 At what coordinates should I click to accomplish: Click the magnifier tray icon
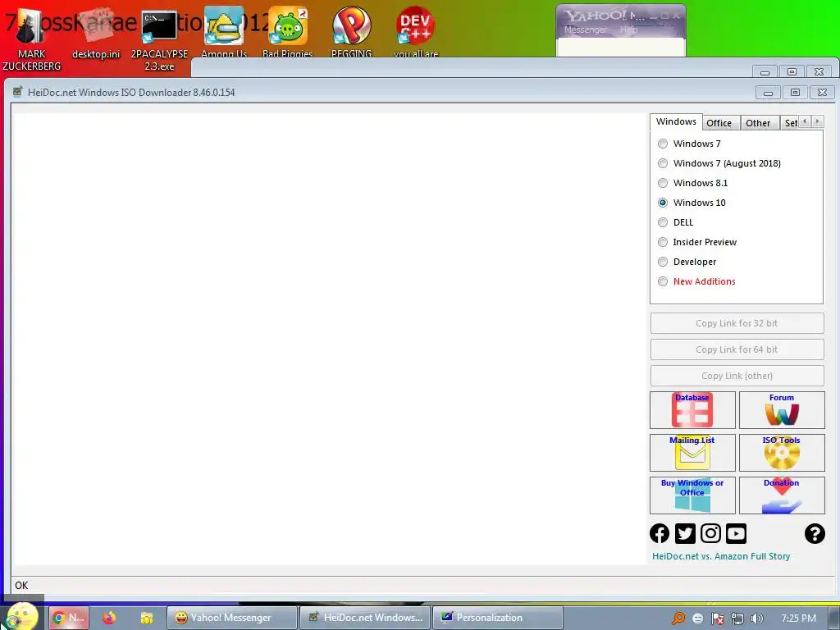pos(678,619)
